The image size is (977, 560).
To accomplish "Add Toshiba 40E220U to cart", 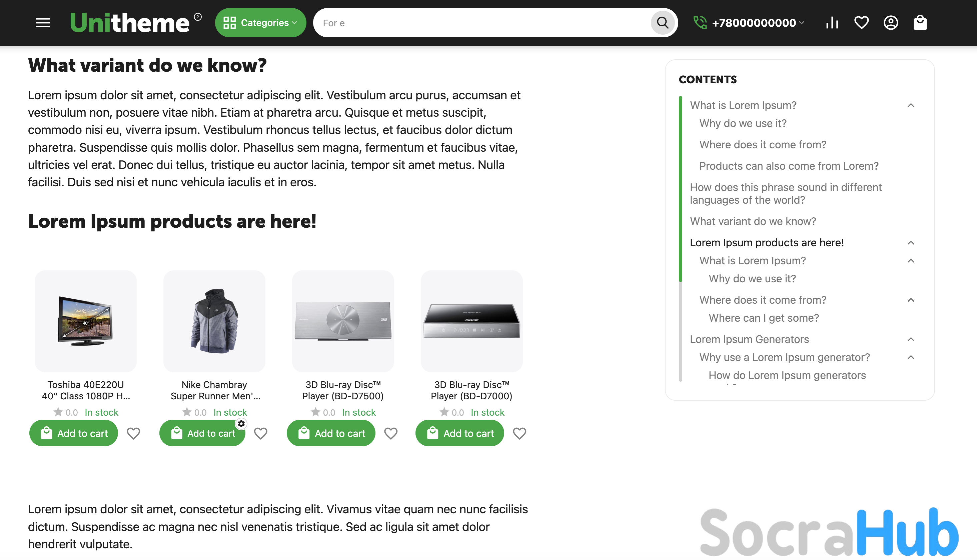I will point(73,433).
